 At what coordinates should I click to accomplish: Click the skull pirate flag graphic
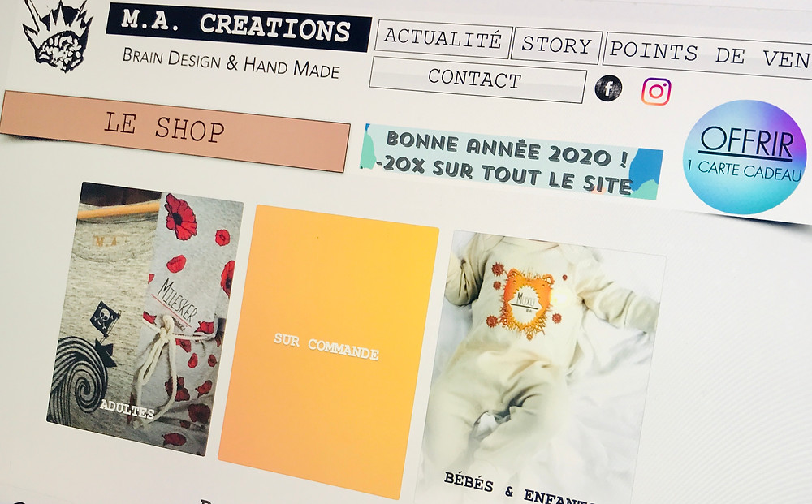(104, 318)
